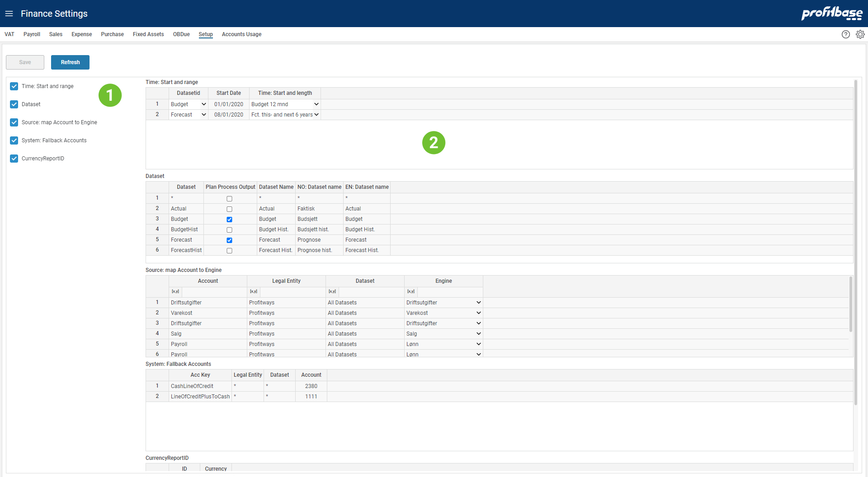Select the Setup tab
Screen dimensions: 868x477
206,34
